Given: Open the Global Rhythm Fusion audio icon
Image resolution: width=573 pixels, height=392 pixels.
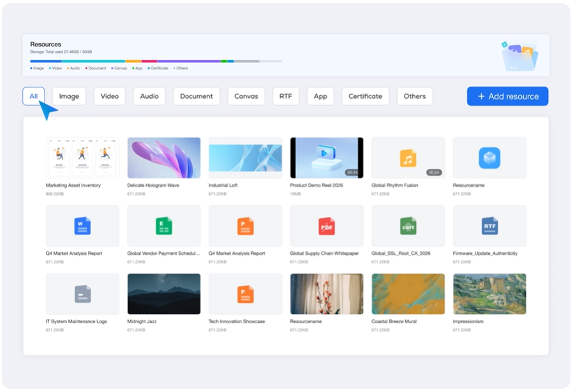Looking at the screenshot, I should click(x=408, y=158).
